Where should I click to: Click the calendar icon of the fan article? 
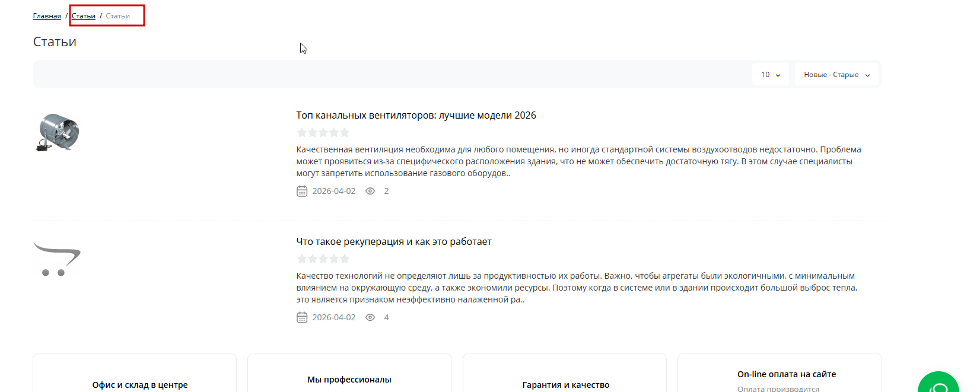click(302, 191)
